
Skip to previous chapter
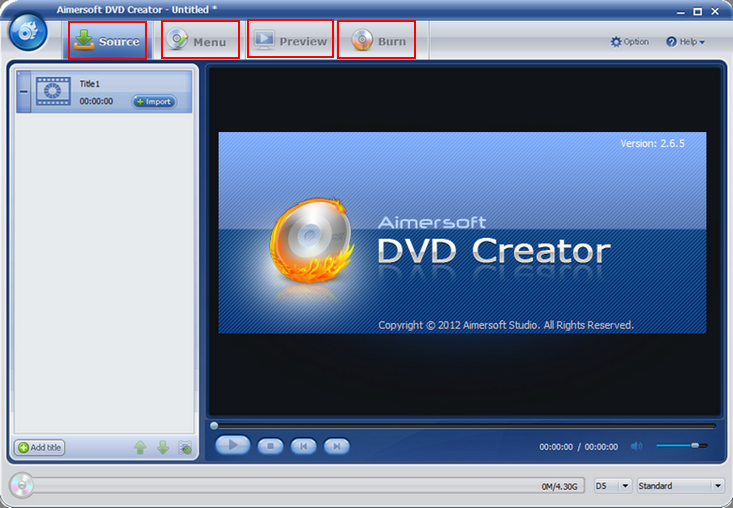click(x=303, y=446)
